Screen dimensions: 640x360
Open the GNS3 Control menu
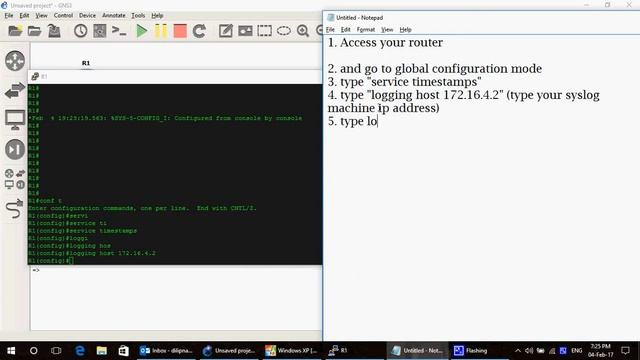63,16
